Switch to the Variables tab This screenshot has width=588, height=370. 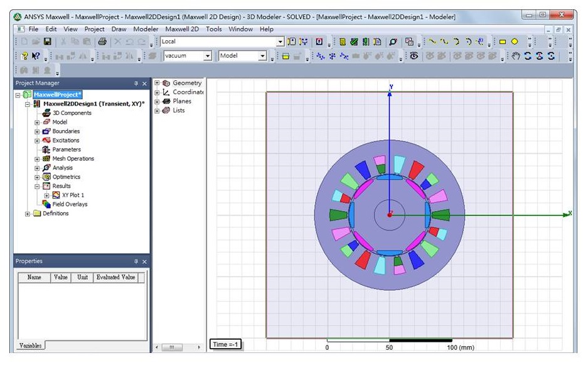click(x=31, y=346)
